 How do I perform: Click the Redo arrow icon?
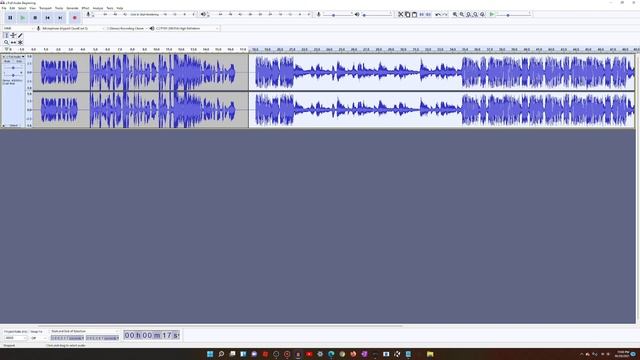445,14
